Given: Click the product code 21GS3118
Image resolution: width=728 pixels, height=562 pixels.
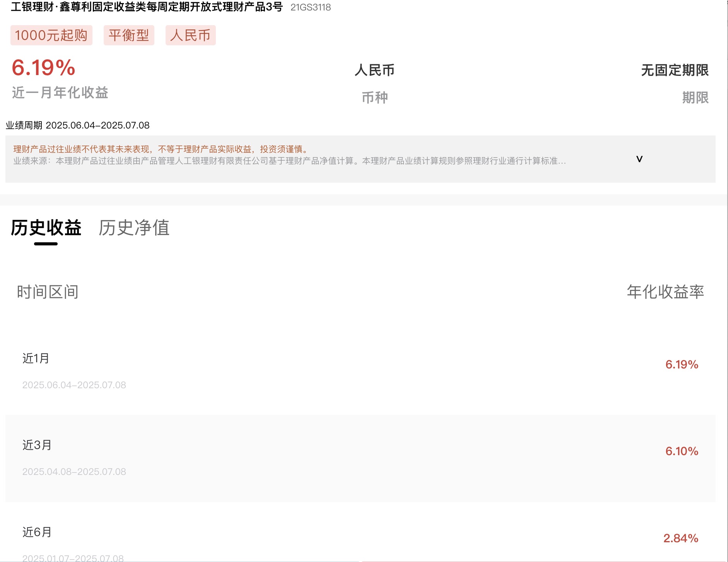Looking at the screenshot, I should [311, 8].
